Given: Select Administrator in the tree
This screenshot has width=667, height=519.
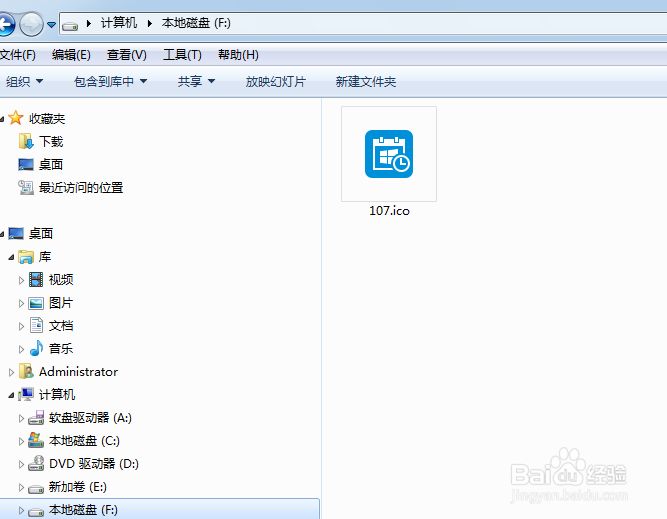Looking at the screenshot, I should [x=78, y=372].
